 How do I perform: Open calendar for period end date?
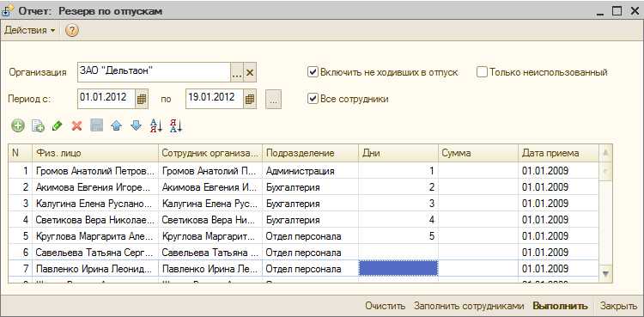[250, 99]
